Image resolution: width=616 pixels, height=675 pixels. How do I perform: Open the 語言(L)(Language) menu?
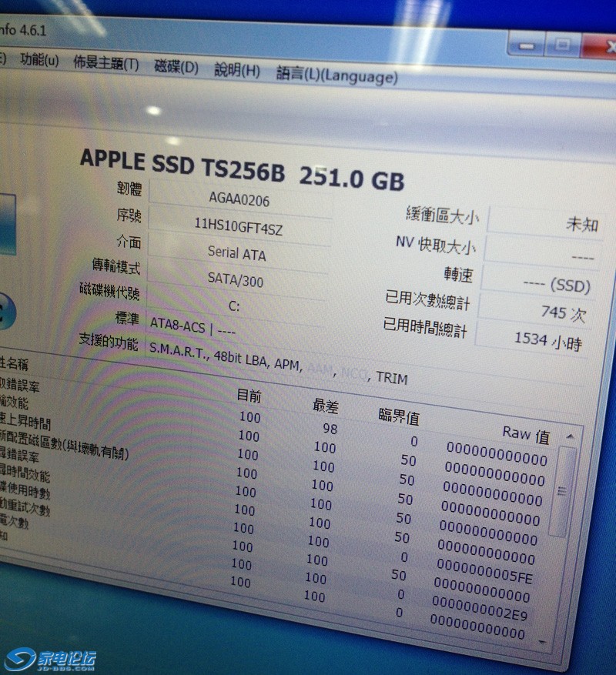(x=336, y=75)
